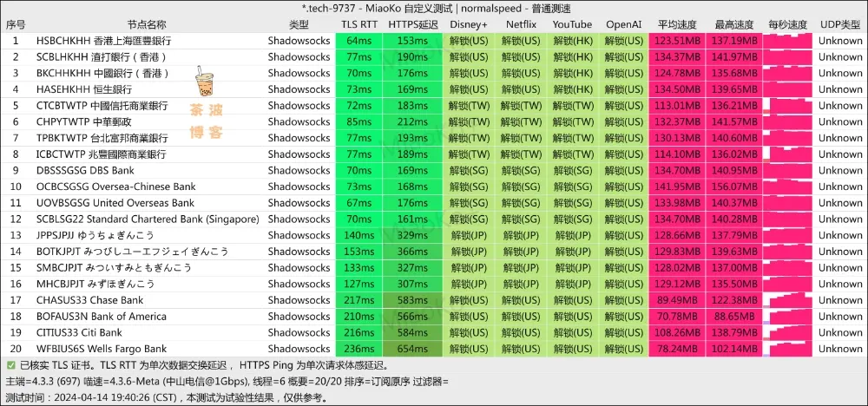Select node WFBIUS6S Wells Fargo Bank

(x=102, y=349)
